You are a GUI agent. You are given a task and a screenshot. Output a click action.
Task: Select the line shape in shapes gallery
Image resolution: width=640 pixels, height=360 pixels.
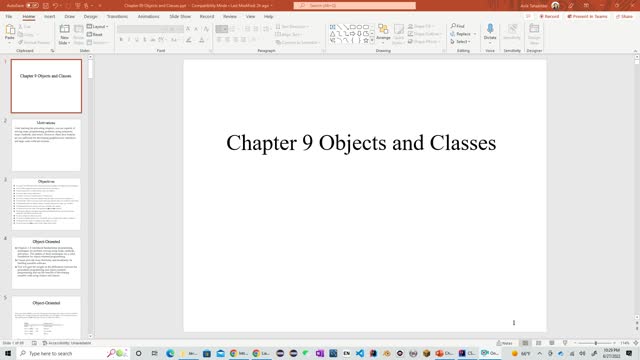tap(339, 27)
